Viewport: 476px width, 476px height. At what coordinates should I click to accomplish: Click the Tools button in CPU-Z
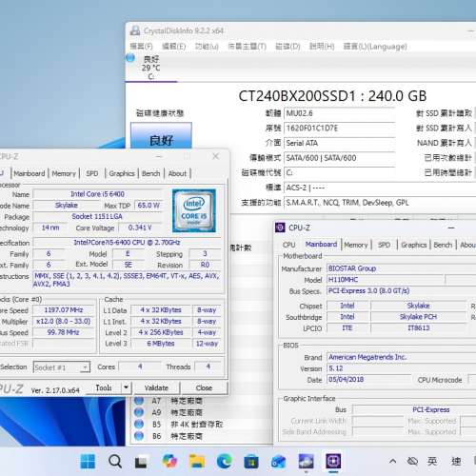[104, 387]
